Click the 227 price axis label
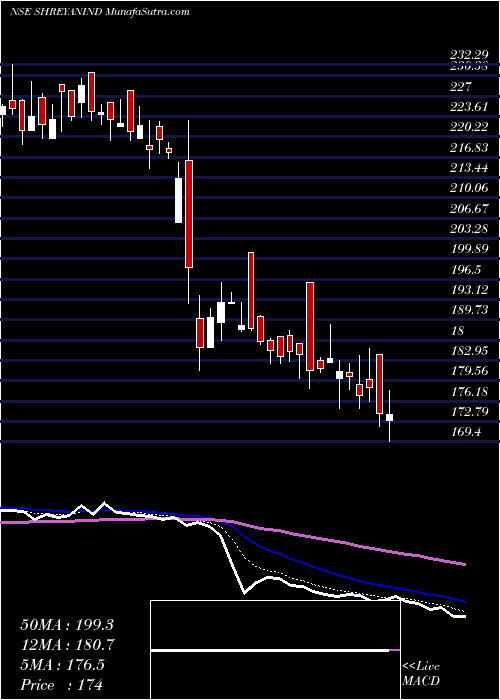The height and width of the screenshot is (700, 500). point(461,87)
